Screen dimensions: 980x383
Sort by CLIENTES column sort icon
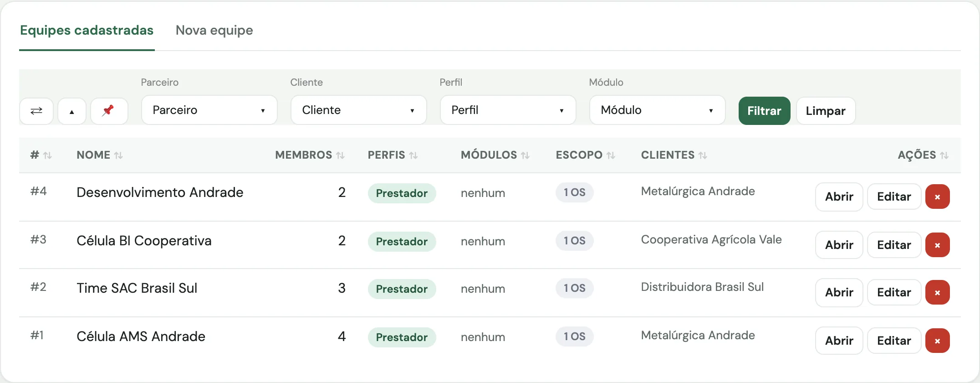click(703, 155)
